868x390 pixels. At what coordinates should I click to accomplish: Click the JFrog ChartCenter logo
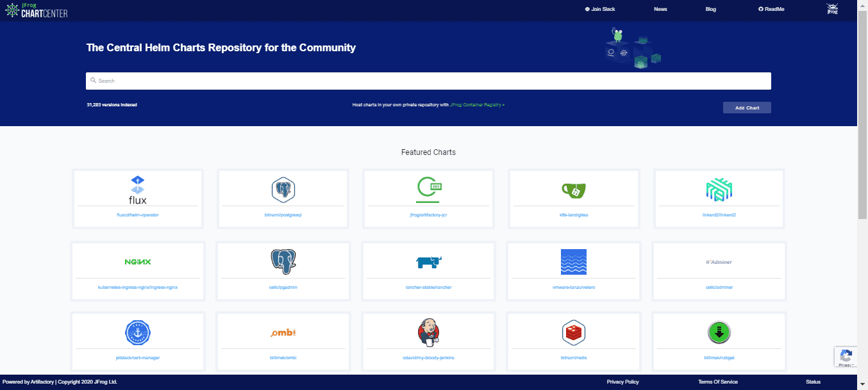[36, 10]
